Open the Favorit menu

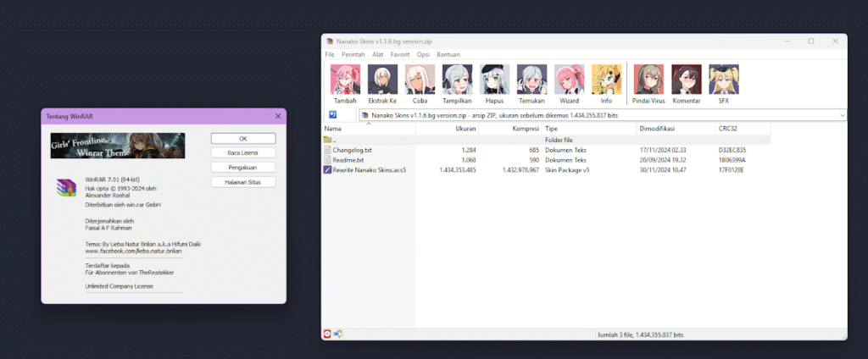pos(400,54)
